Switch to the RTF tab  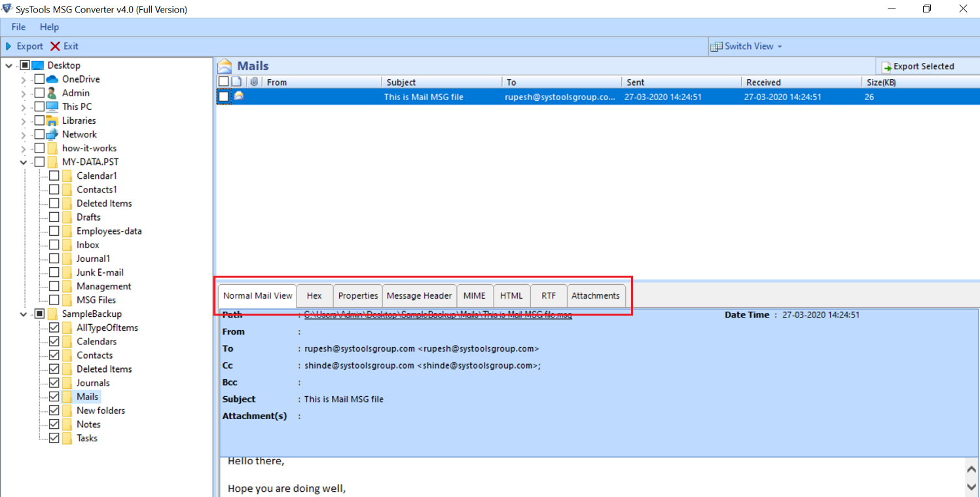[x=549, y=296]
